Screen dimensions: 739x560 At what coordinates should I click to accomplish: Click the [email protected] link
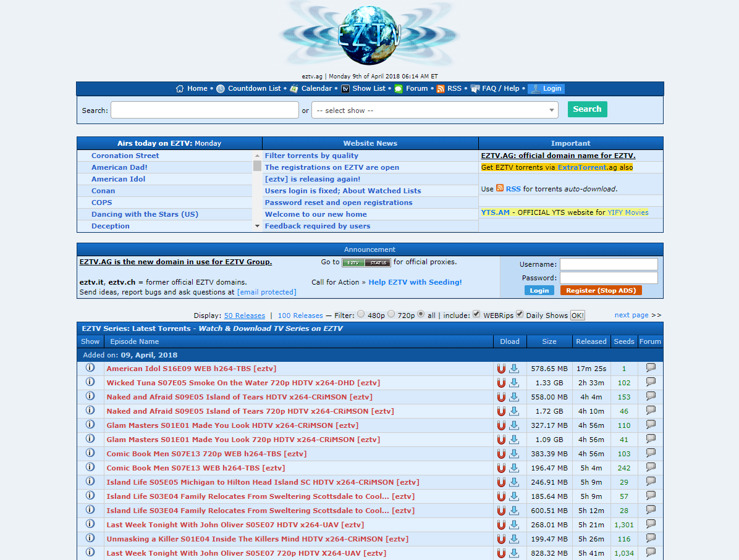coord(267,292)
